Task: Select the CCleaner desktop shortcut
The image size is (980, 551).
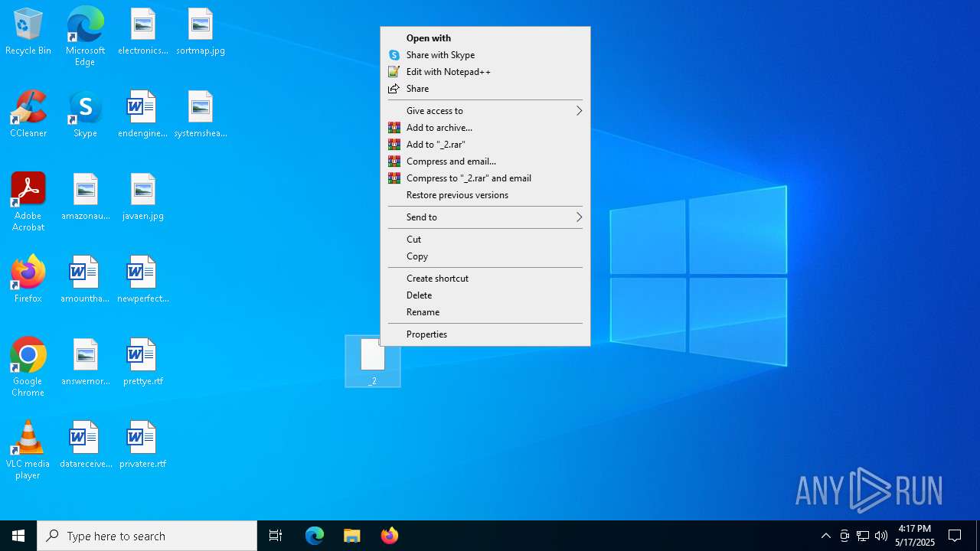Action: [x=28, y=115]
